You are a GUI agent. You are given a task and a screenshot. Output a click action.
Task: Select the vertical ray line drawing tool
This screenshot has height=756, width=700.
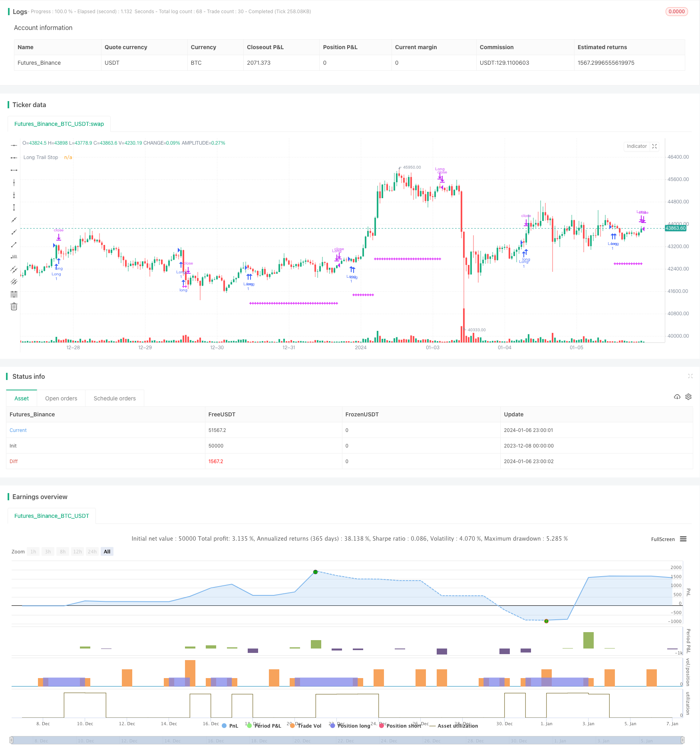[x=14, y=195]
